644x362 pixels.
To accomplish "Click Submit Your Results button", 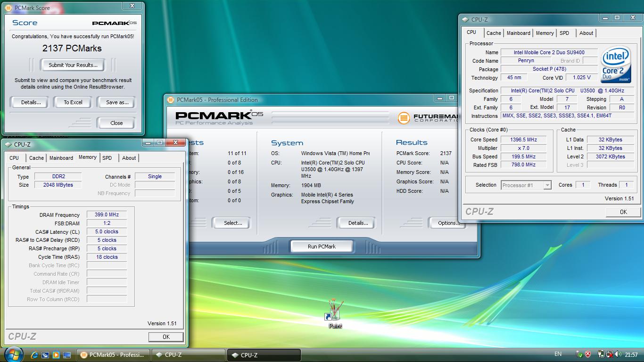I will [73, 65].
